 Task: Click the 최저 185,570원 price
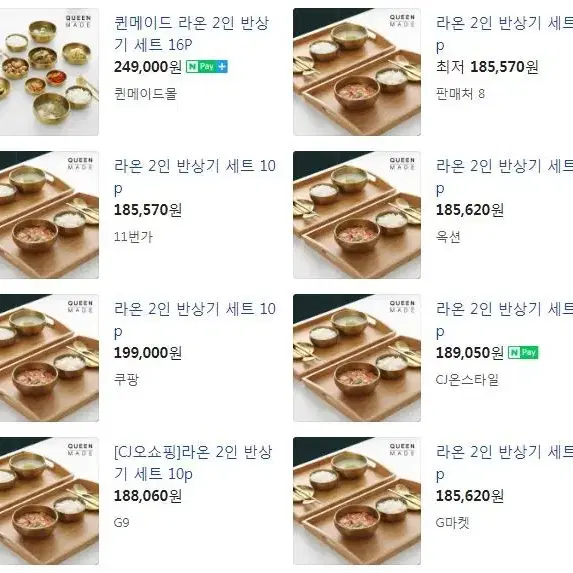coord(487,67)
